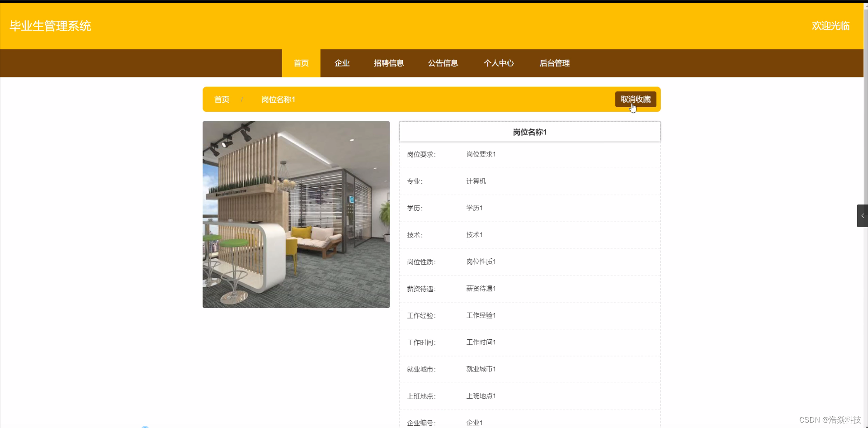Screen dimensions: 868x428
Task: Select the 首页 navigation tab
Action: [301, 63]
